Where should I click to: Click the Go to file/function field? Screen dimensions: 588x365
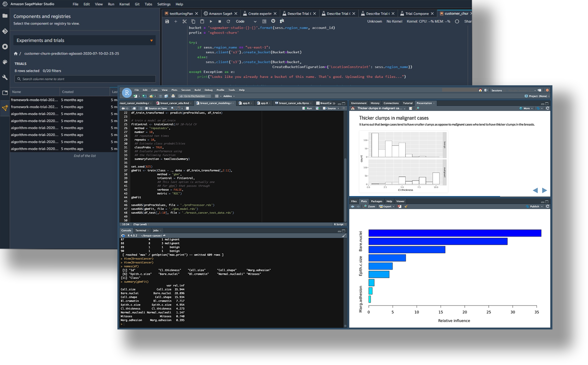tap(195, 96)
